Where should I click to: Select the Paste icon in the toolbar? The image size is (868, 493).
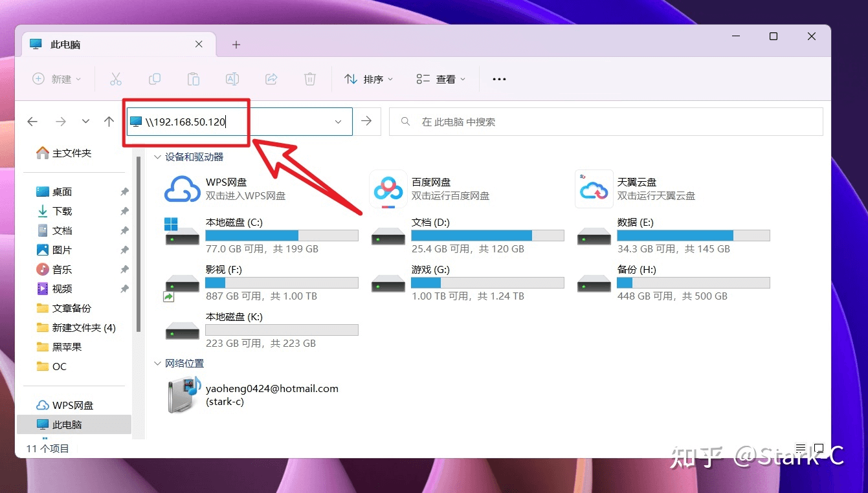pos(193,78)
